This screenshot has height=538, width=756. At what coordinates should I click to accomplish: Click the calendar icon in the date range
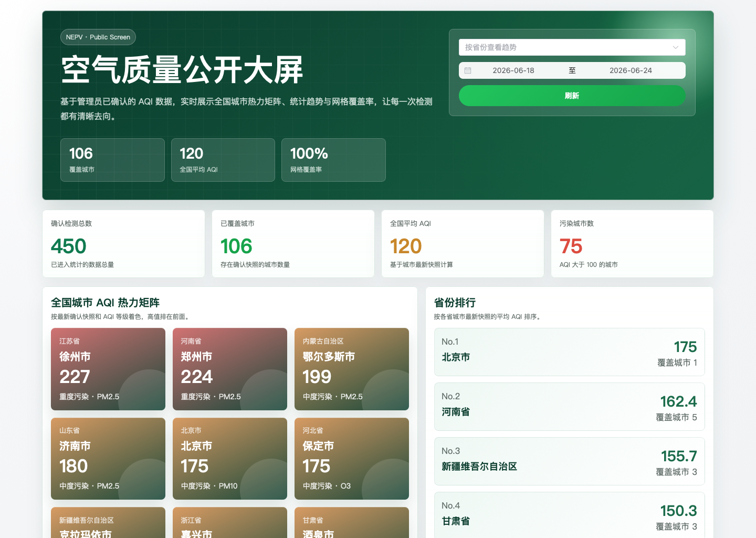pos(468,70)
